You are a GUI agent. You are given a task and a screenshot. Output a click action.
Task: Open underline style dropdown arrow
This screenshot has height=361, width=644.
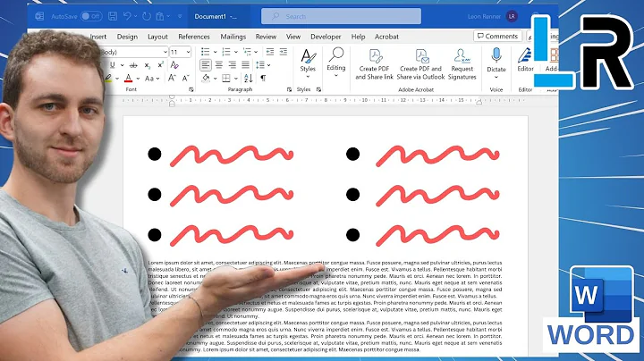[122, 65]
